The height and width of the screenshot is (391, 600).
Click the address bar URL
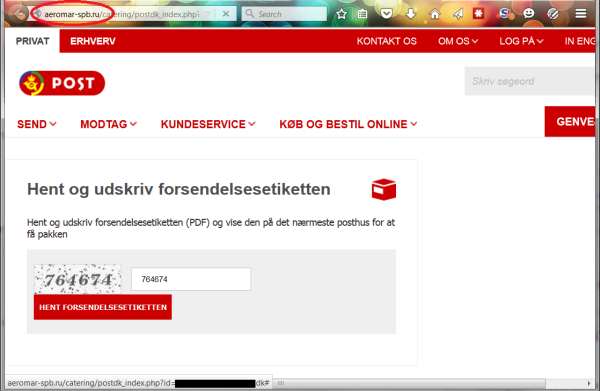click(x=122, y=14)
